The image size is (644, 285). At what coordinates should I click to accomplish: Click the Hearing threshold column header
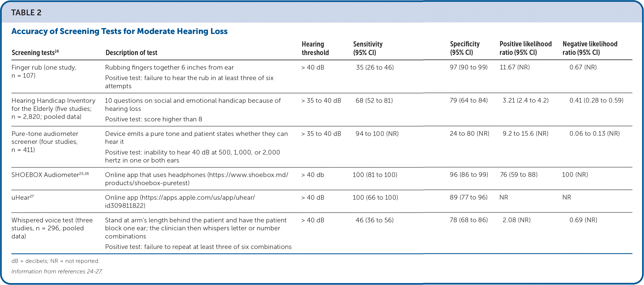(315, 48)
